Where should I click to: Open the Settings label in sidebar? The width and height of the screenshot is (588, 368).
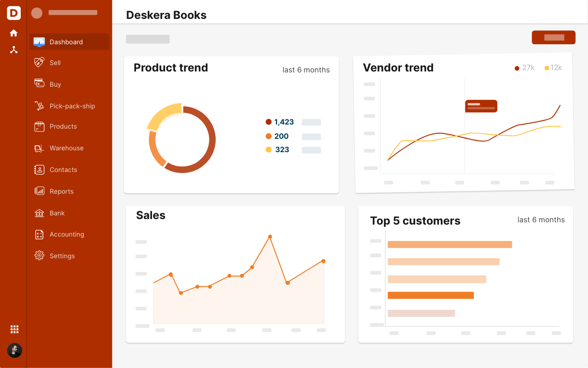[x=62, y=256]
